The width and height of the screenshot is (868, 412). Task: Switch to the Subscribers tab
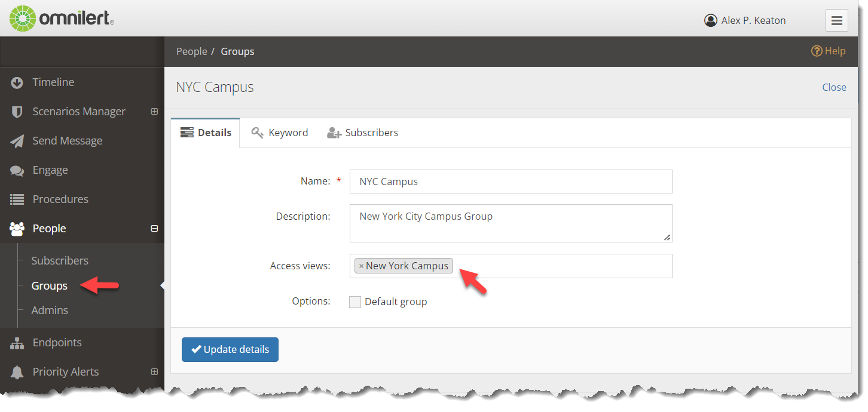362,133
